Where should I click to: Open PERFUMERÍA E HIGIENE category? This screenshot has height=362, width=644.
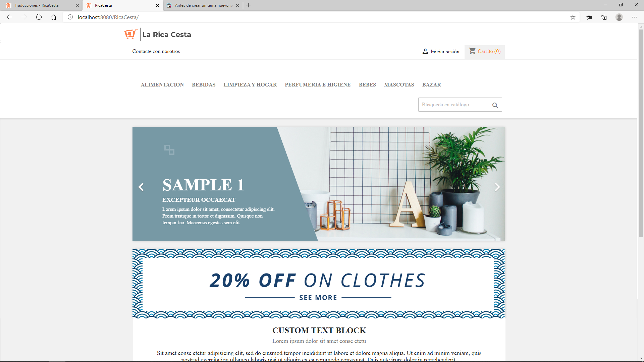point(318,85)
